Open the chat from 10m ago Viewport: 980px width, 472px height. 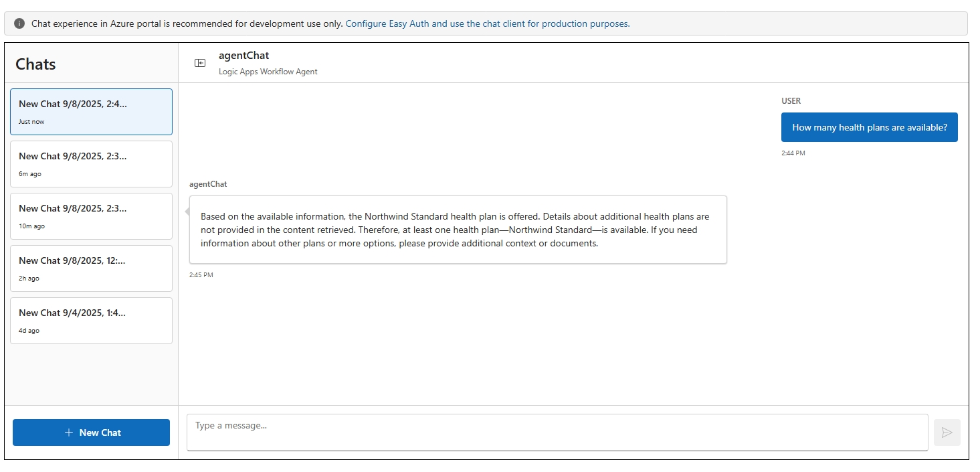[91, 216]
